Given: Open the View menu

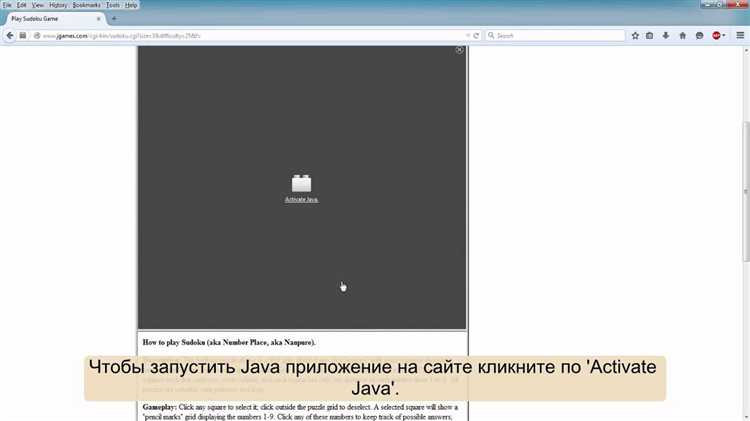Looking at the screenshot, I should pyautogui.click(x=38, y=5).
